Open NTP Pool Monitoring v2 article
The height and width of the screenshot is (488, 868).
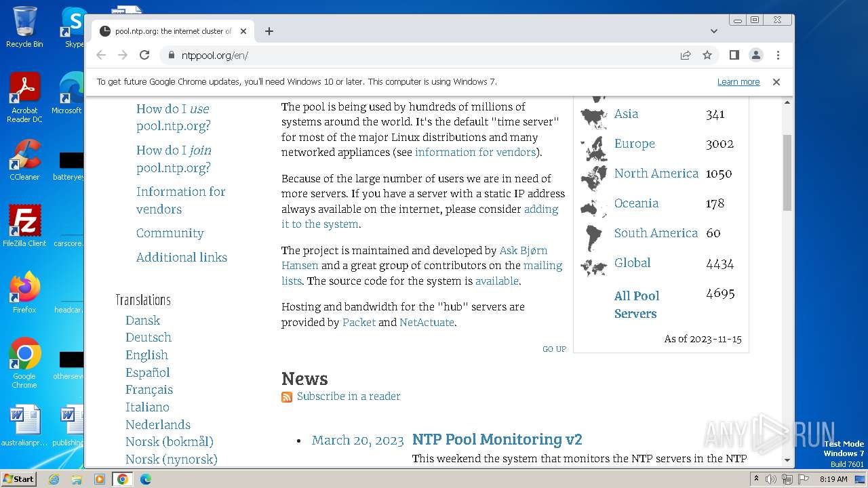[497, 440]
